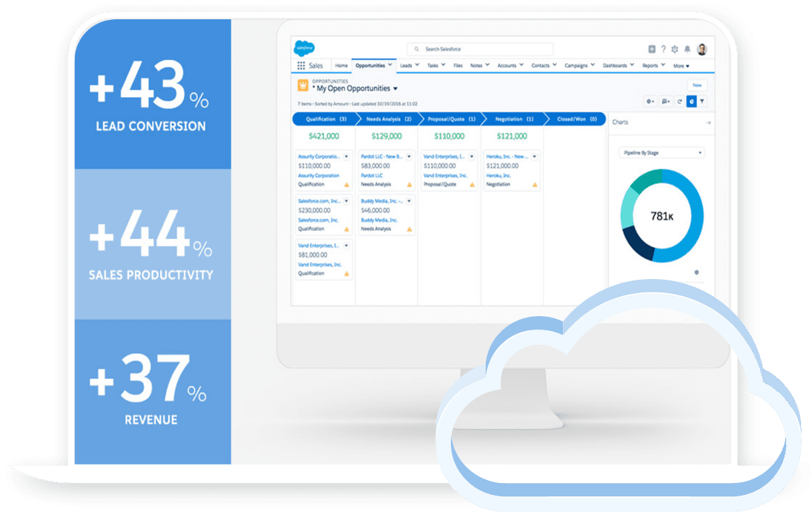812x512 pixels.
Task: Open My Open Opportunities list view dropdown
Action: 395,88
